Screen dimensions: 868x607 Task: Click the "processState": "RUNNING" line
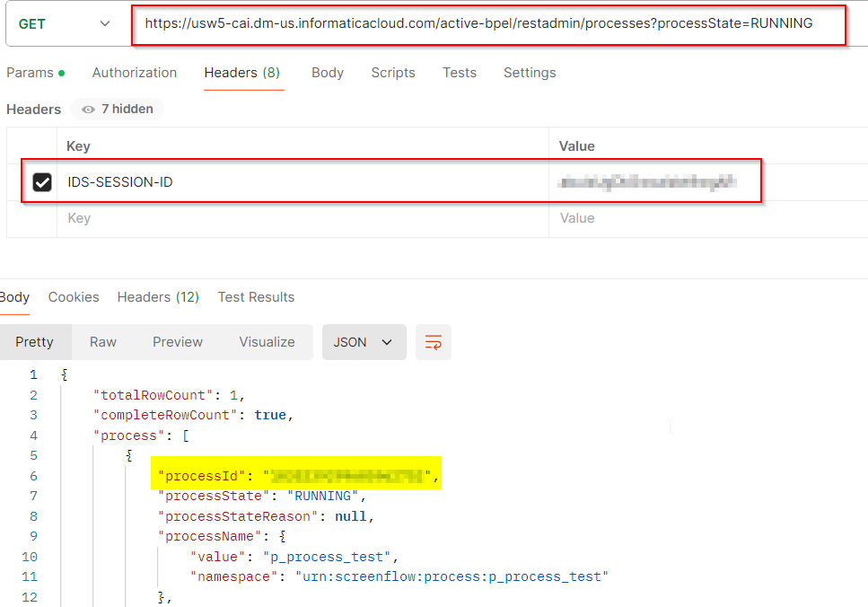262,497
